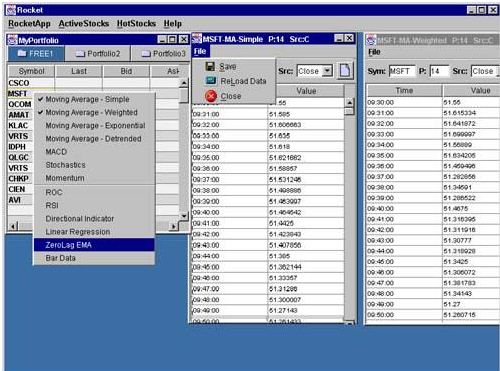Select Linear Regression from context menu
500x371 pixels.
coord(94,232)
